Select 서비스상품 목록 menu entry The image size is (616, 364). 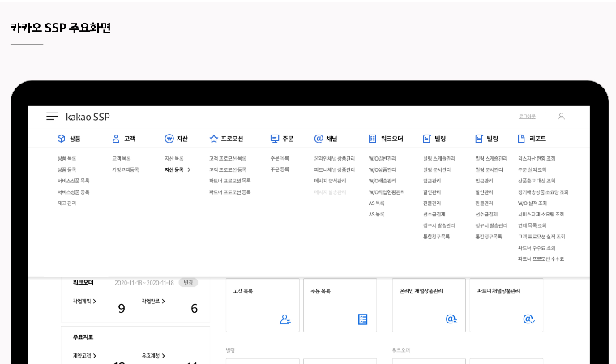(x=74, y=181)
